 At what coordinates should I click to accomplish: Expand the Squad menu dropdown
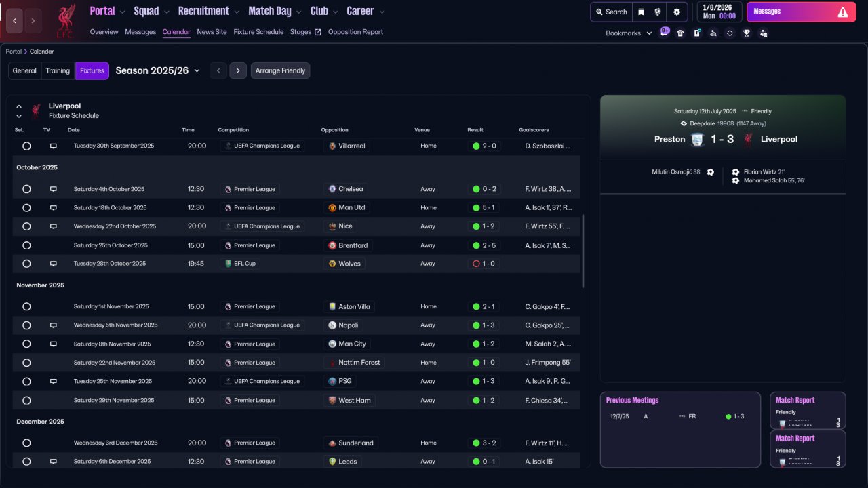[x=166, y=12]
